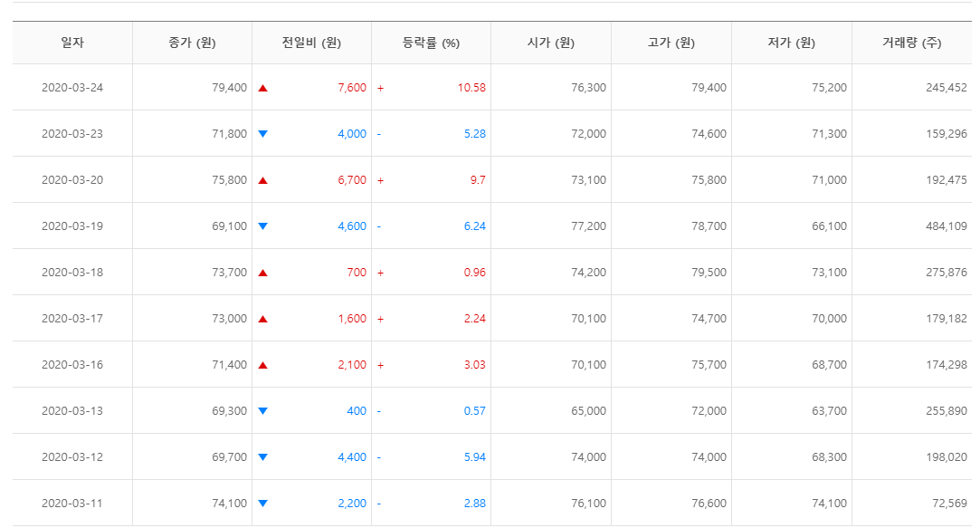Click the 등락률 (%) column header
The height and width of the screenshot is (528, 980).
coord(431,43)
